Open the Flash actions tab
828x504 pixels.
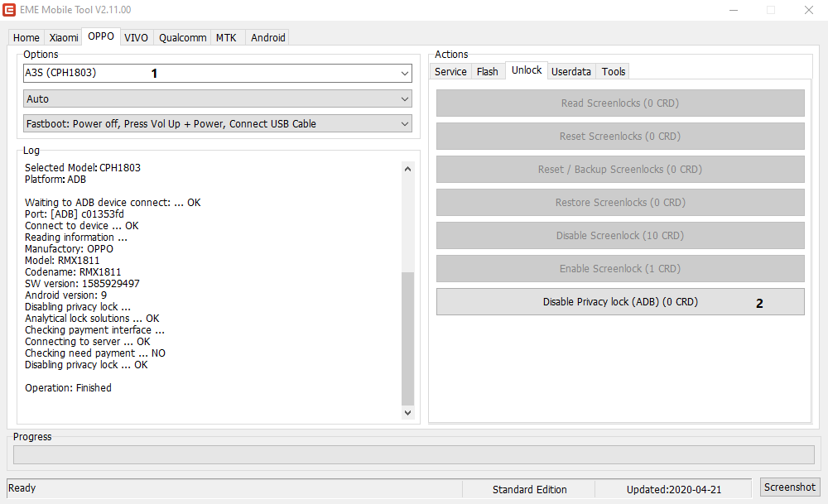[488, 71]
